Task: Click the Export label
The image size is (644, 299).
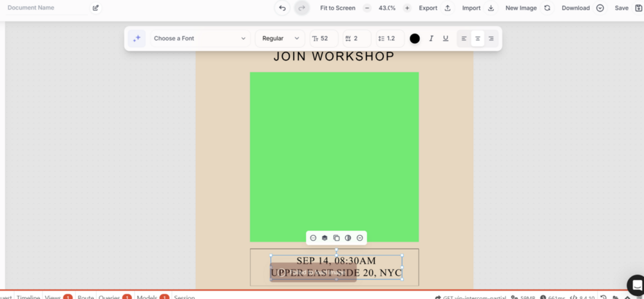Action: coord(428,8)
